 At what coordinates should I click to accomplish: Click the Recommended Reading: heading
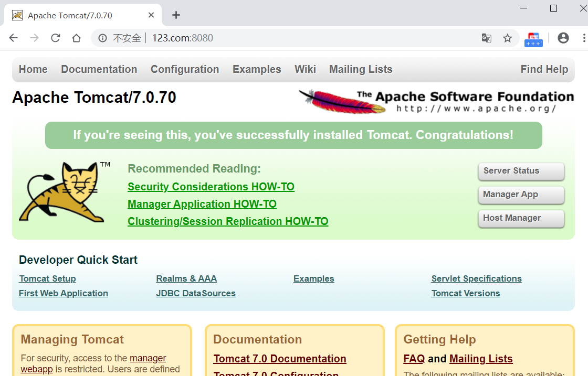194,168
